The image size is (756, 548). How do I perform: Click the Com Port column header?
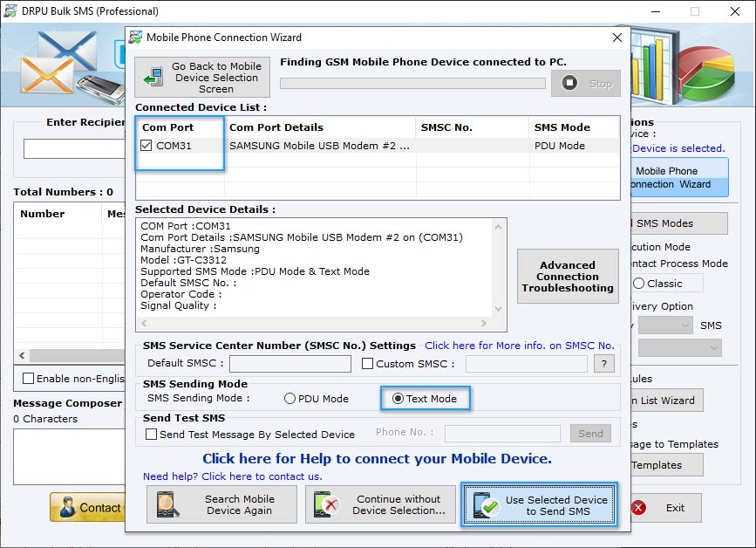tap(180, 127)
